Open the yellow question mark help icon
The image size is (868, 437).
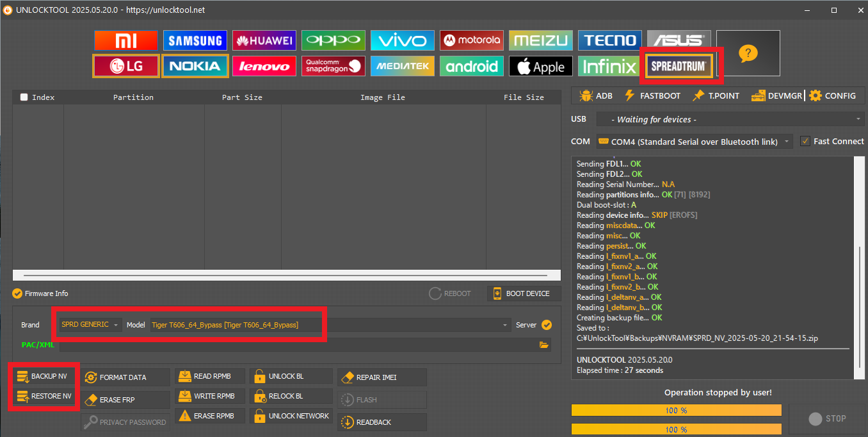(748, 53)
